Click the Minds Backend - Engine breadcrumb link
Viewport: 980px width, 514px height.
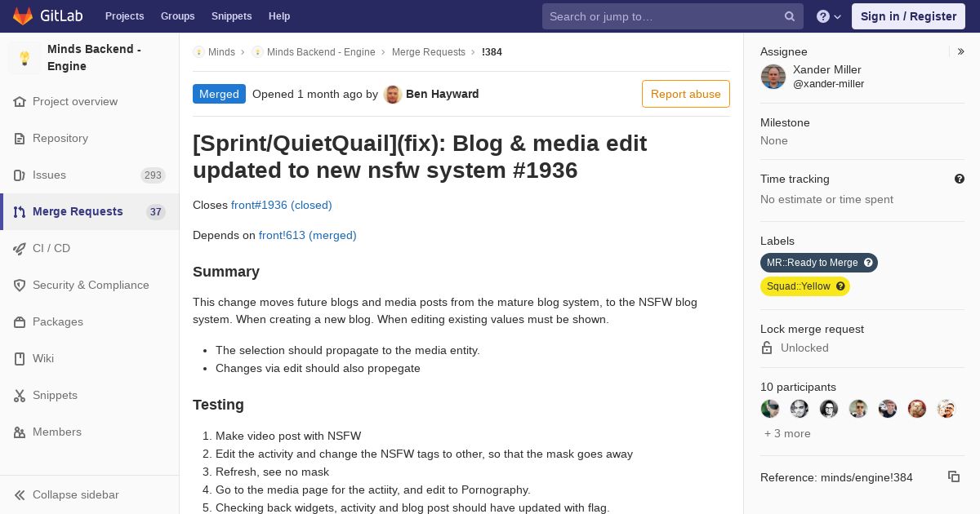tap(321, 51)
